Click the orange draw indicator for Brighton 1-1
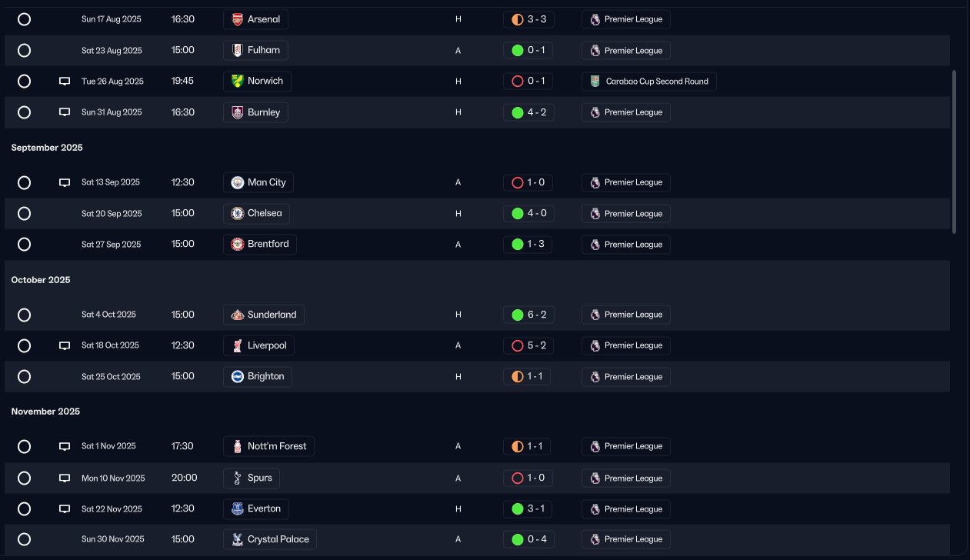Image resolution: width=970 pixels, height=560 pixels. (518, 377)
